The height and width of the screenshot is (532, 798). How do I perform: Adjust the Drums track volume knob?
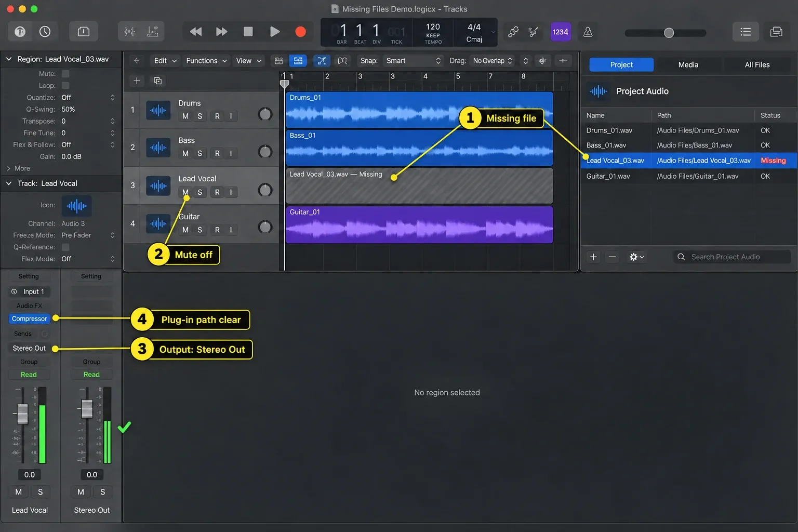tap(265, 113)
